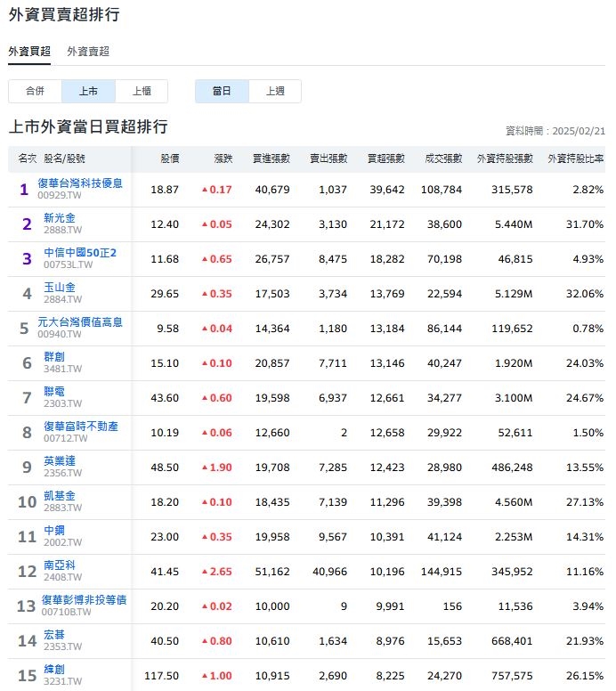Image resolution: width=616 pixels, height=691 pixels.
Task: Click ticker code 00753L.TW
Action: (x=69, y=264)
